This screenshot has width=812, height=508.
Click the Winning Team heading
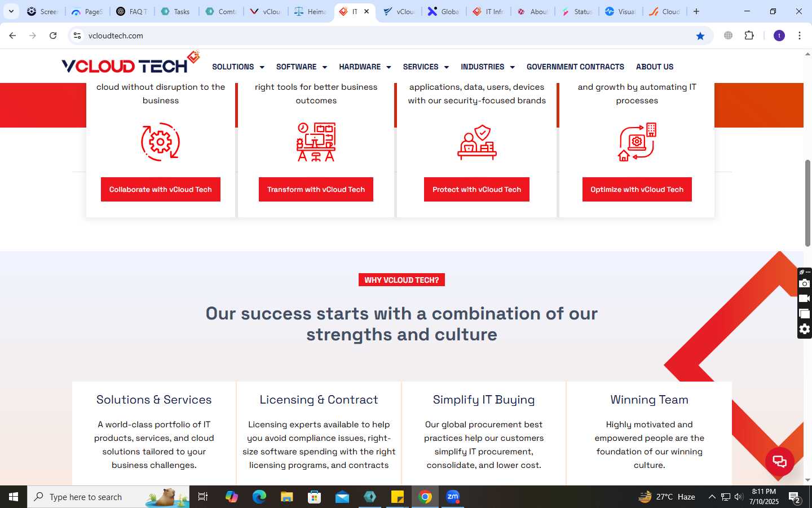point(649,400)
